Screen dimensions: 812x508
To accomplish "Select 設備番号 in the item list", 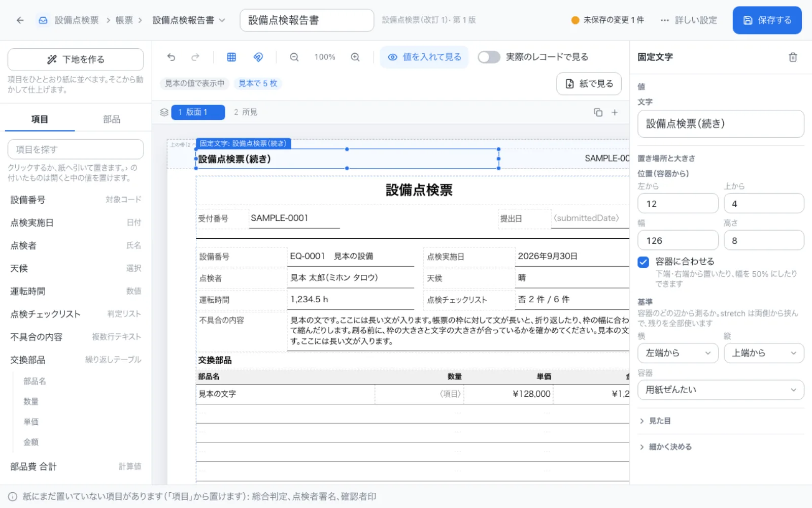I will [76, 200].
